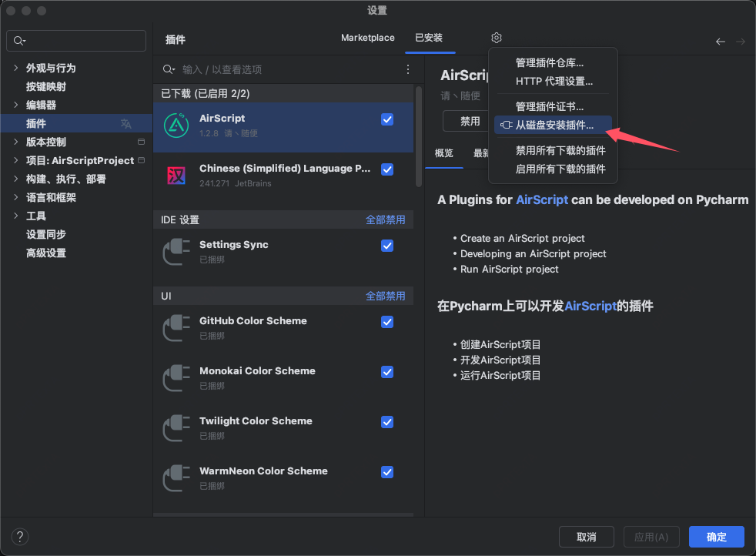Click the Twilight Color Scheme plug icon

tap(176, 428)
